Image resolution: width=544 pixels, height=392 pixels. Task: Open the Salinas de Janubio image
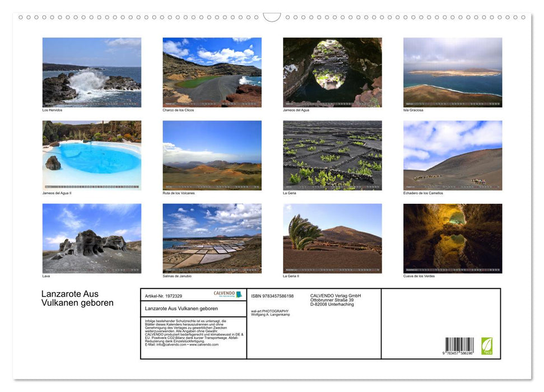pyautogui.click(x=212, y=238)
